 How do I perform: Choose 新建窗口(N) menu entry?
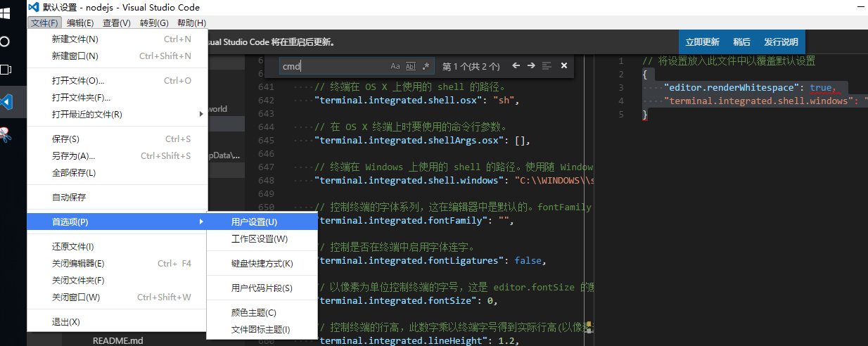pos(117,56)
